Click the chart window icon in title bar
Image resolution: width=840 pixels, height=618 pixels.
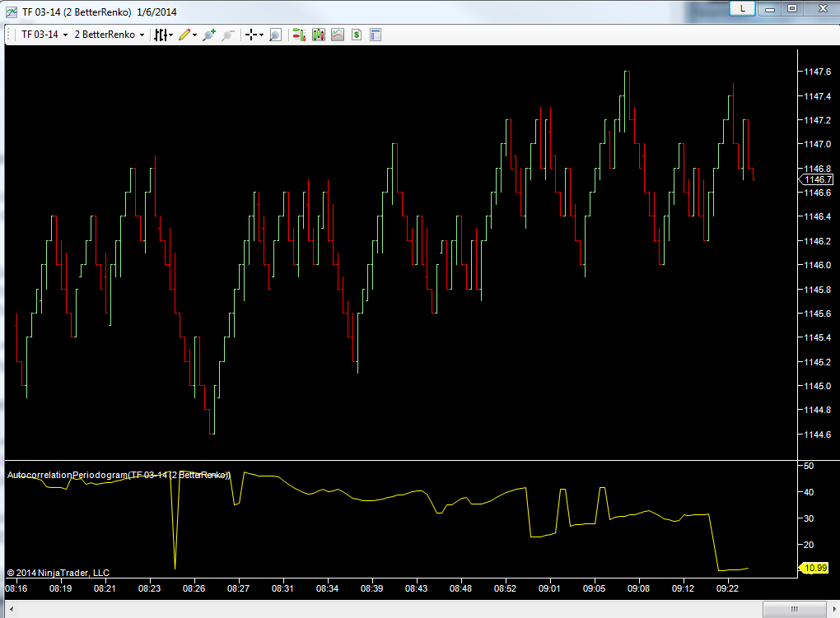(x=12, y=12)
